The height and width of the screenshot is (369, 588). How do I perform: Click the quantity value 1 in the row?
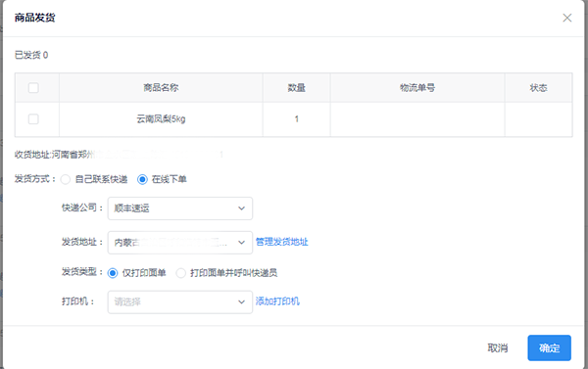296,119
